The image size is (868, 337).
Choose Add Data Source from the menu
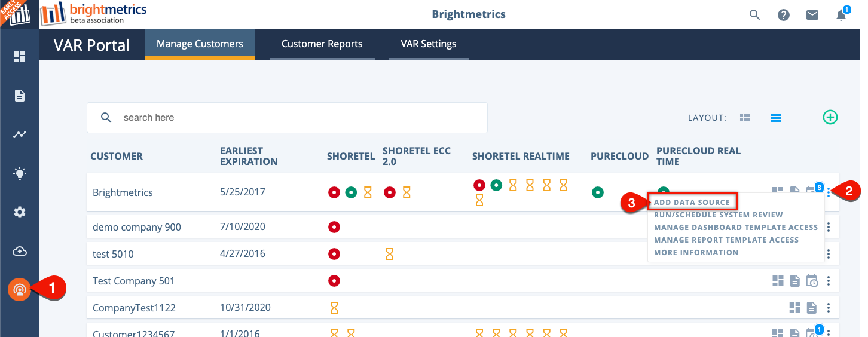click(692, 202)
